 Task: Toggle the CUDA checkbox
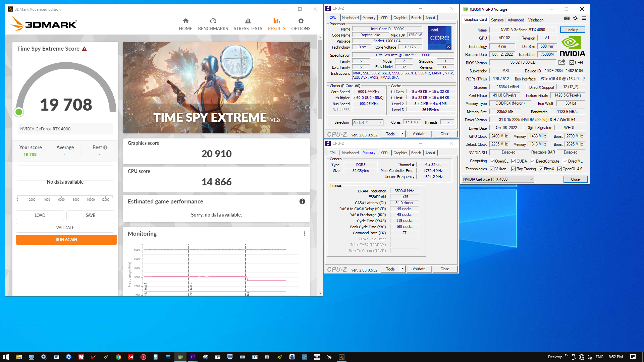[514, 161]
